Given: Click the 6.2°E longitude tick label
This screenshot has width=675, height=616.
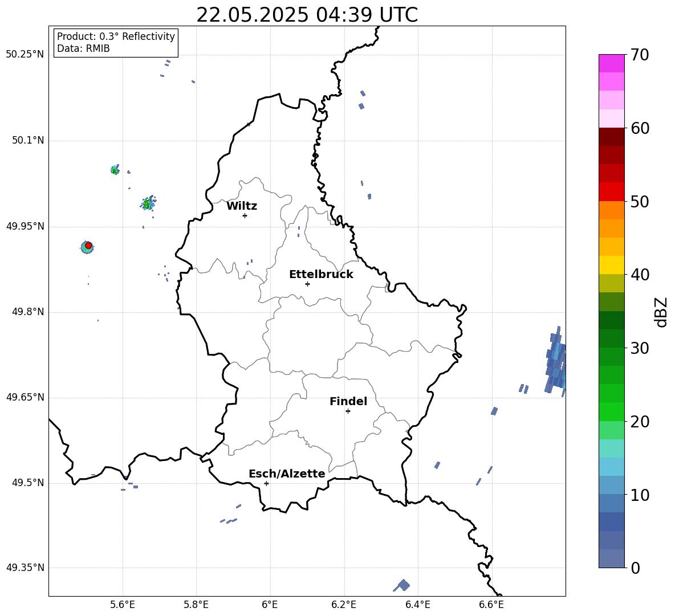Looking at the screenshot, I should tap(344, 605).
